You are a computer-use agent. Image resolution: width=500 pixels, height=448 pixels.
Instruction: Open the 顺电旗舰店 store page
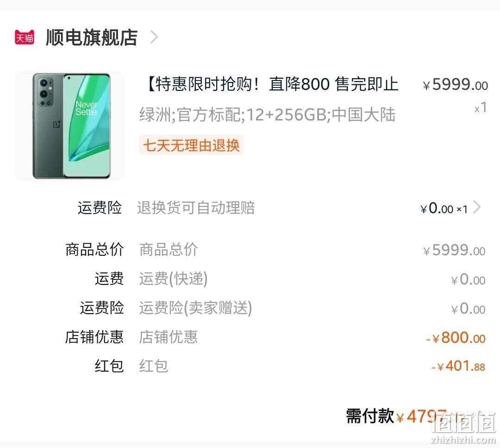tap(92, 38)
